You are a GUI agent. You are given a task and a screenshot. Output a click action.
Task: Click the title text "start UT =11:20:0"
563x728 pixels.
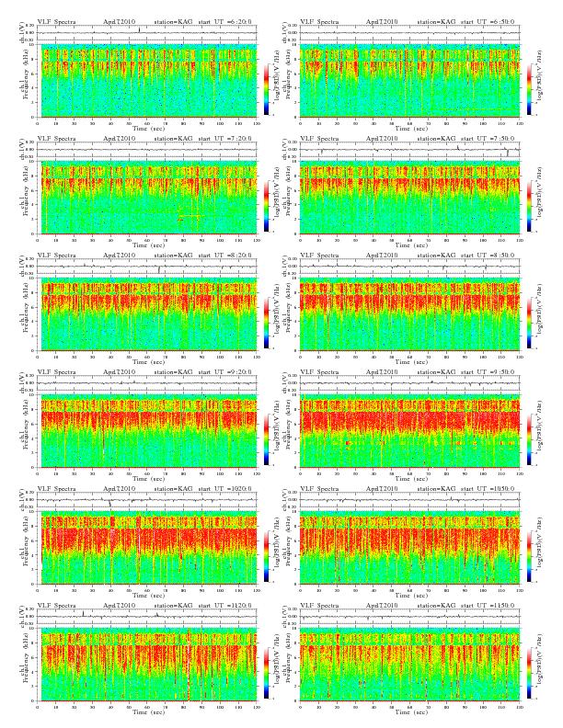224,606
